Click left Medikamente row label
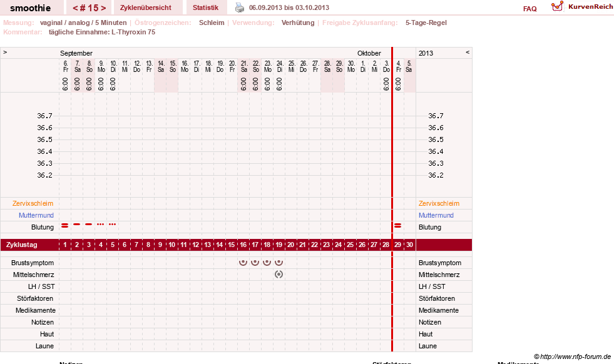The width and height of the screenshot is (614, 364). [36, 310]
